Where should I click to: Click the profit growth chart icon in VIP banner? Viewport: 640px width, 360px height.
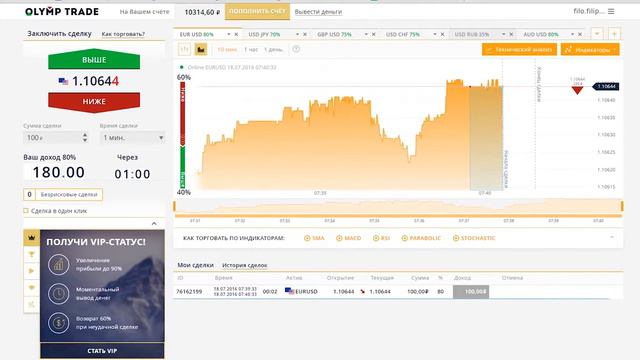click(58, 264)
